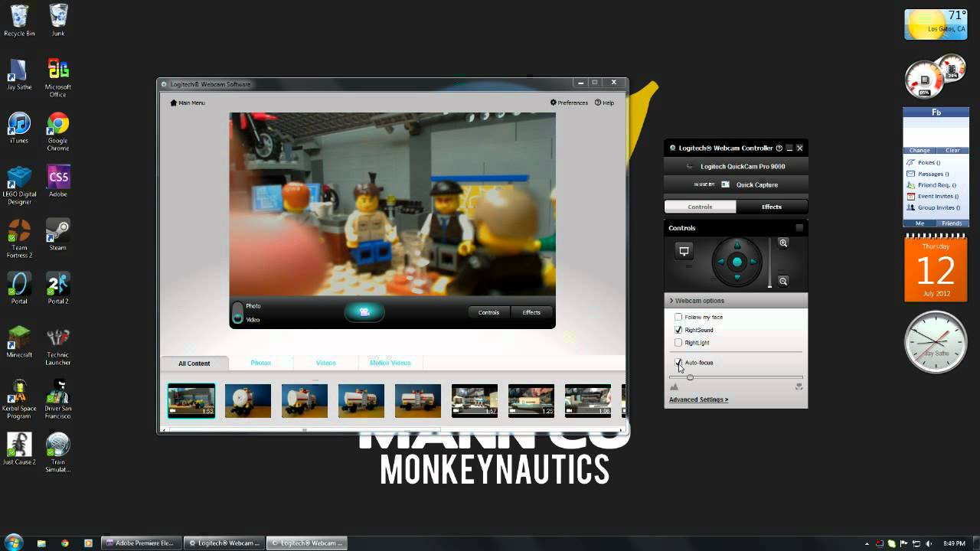Select Effects tab in Webcam Controller
This screenshot has height=551, width=980.
772,207
